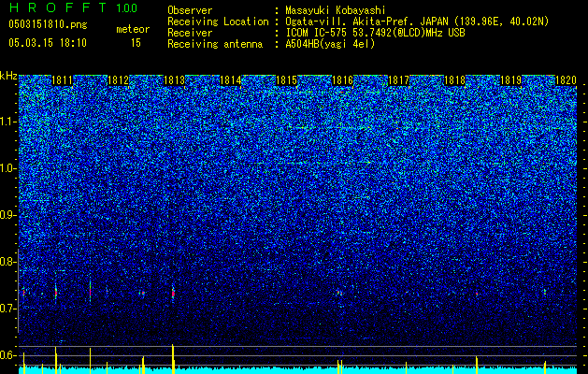Image resolution: width=588 pixels, height=374 pixels.
Task: Select version number 1.0.0
Action: pos(126,7)
